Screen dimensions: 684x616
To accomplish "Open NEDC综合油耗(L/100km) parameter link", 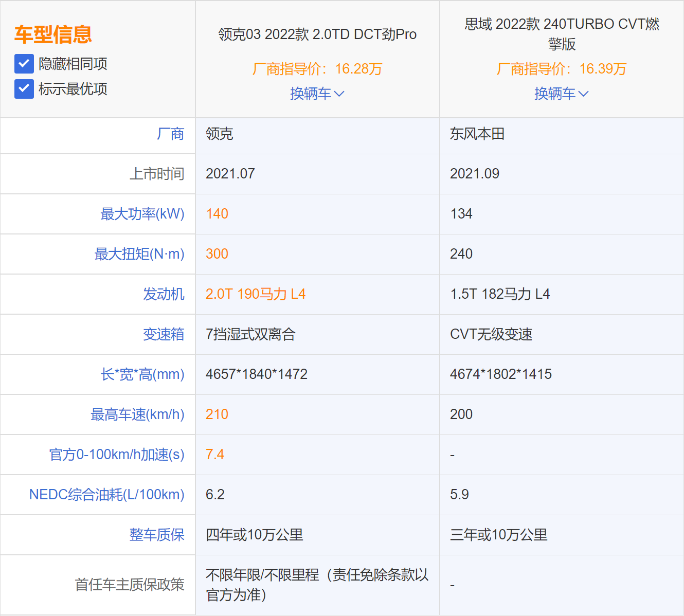I will [107, 495].
